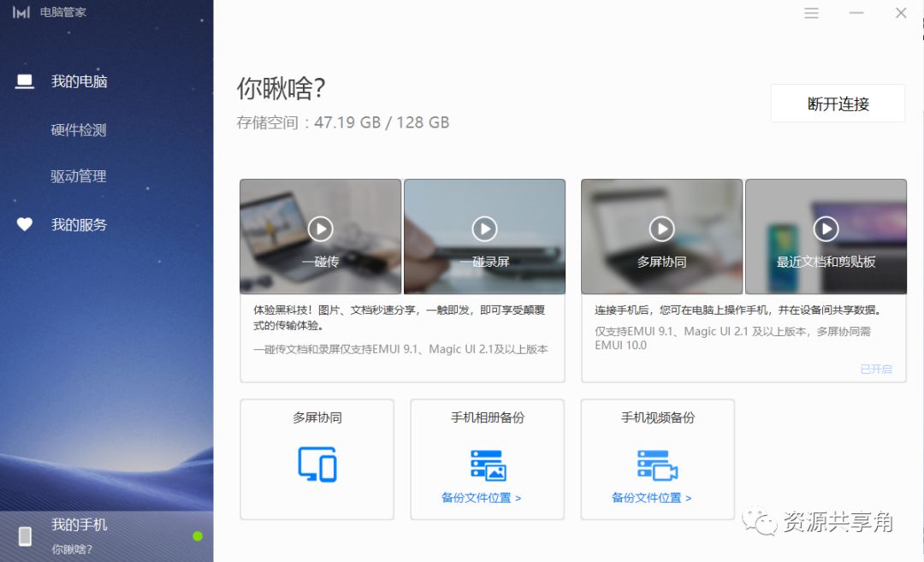Click the 多屏协同 devices icon
The width and height of the screenshot is (924, 562).
point(317,464)
